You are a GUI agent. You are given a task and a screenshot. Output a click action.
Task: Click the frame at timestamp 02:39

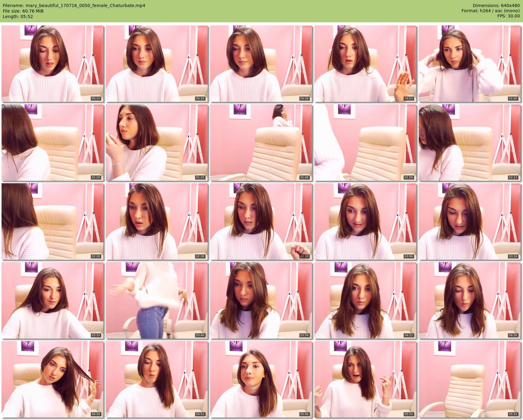tap(157, 221)
